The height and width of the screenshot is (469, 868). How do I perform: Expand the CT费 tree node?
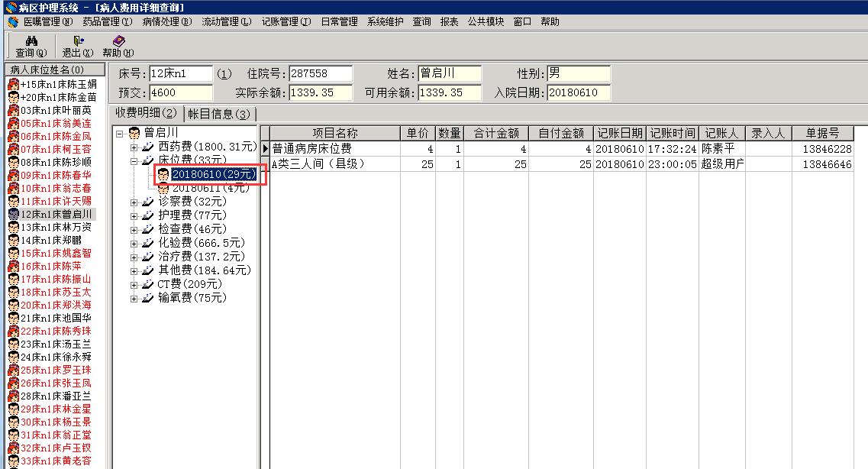pyautogui.click(x=134, y=286)
